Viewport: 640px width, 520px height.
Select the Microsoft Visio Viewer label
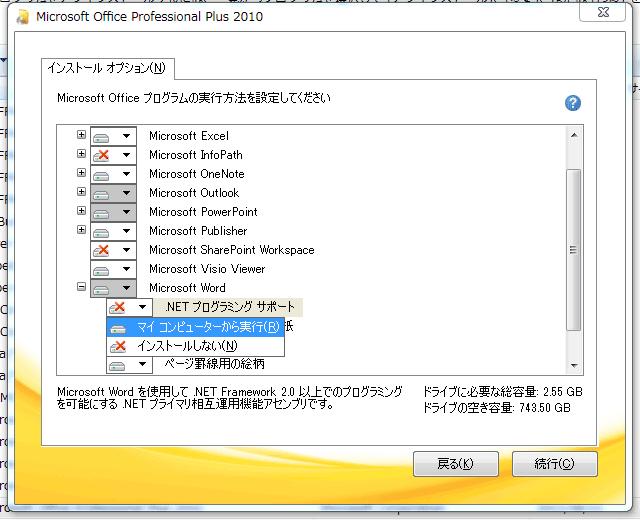tap(207, 269)
